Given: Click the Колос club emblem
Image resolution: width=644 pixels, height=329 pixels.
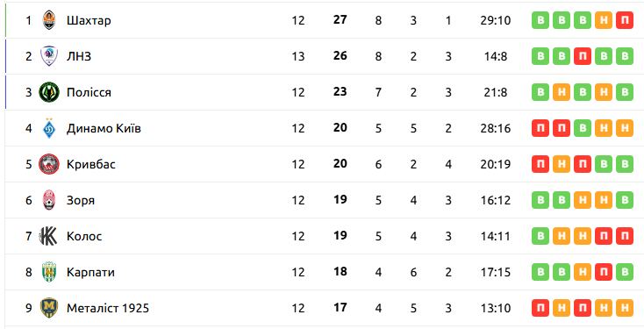Looking at the screenshot, I should (48, 236).
